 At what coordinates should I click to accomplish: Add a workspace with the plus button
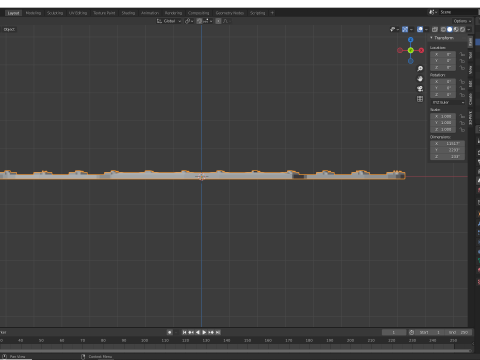pyautogui.click(x=272, y=13)
